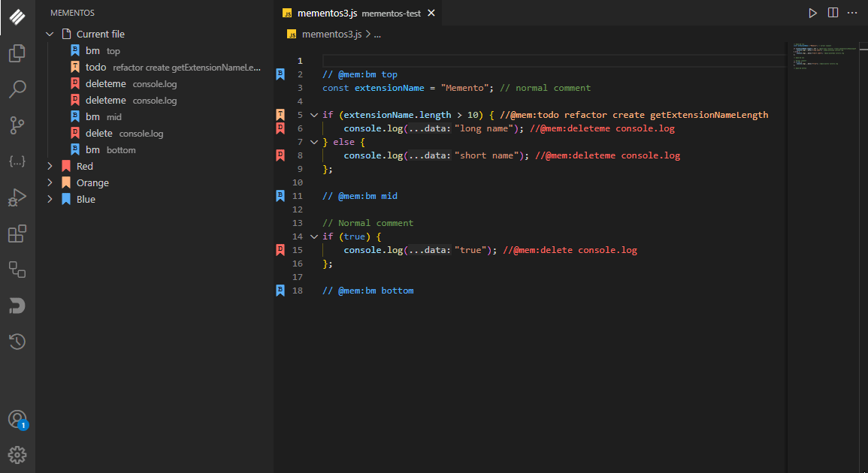
Task: Expand the Red group
Action: click(x=50, y=167)
